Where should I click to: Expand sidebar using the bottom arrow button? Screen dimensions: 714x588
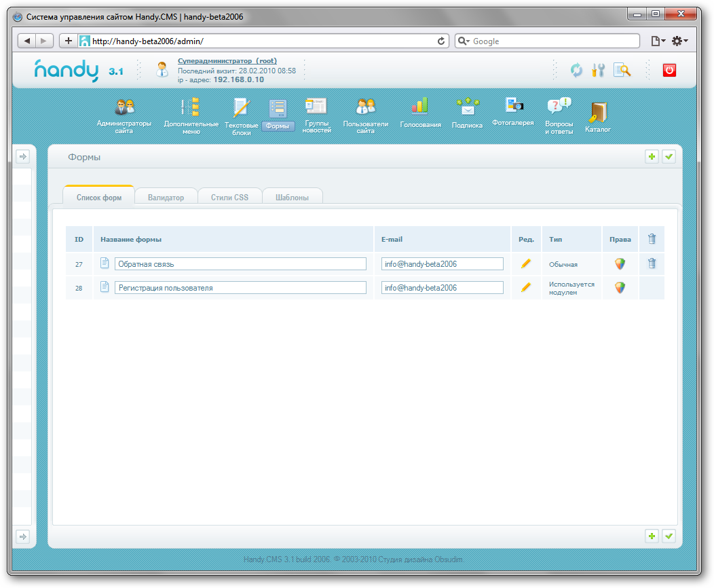(x=22, y=536)
